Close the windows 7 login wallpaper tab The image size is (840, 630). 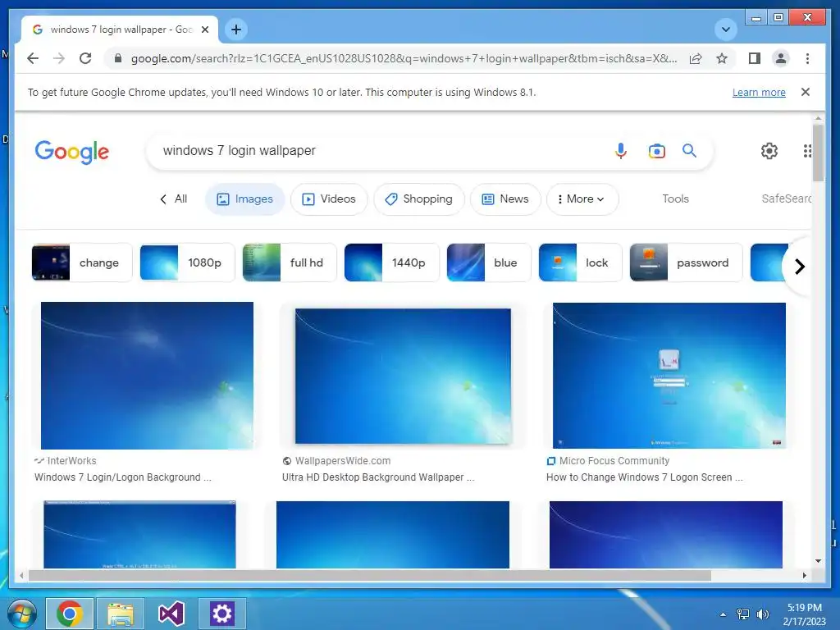pos(205,30)
